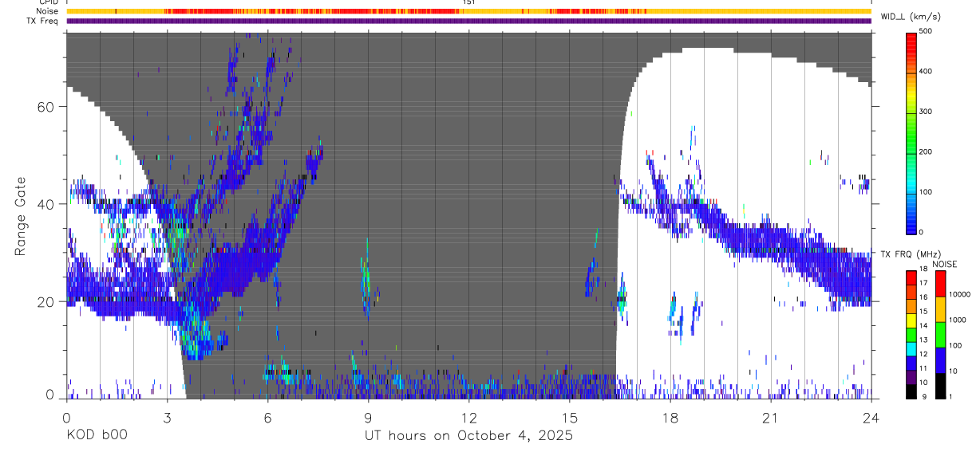Click the '12' hour tick on the time axis

pos(468,418)
